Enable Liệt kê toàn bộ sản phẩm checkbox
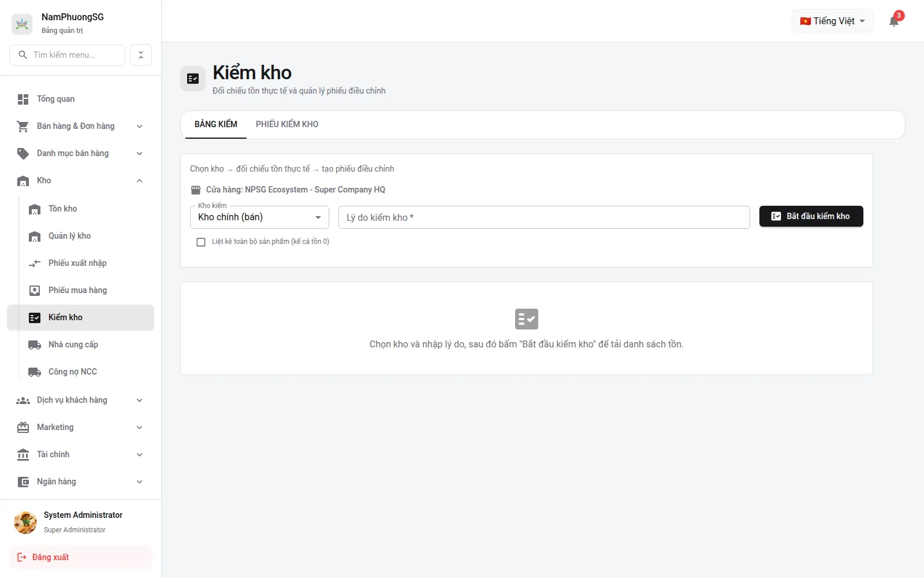Viewport: 924px width, 578px height. pos(201,242)
